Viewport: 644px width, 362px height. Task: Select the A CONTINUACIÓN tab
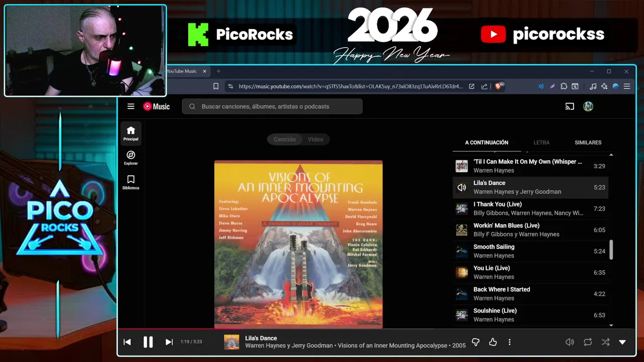tap(487, 142)
